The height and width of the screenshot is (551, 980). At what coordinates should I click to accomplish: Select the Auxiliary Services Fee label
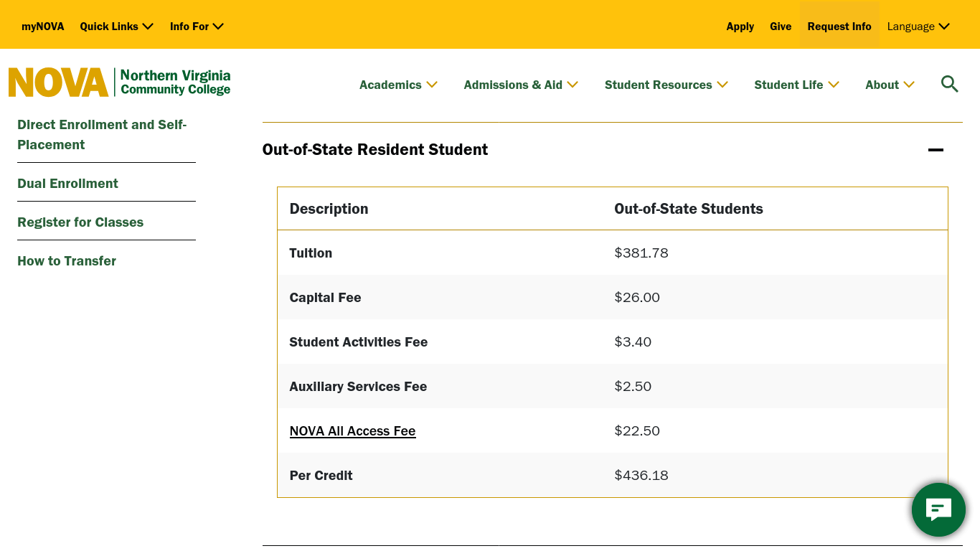pos(358,387)
